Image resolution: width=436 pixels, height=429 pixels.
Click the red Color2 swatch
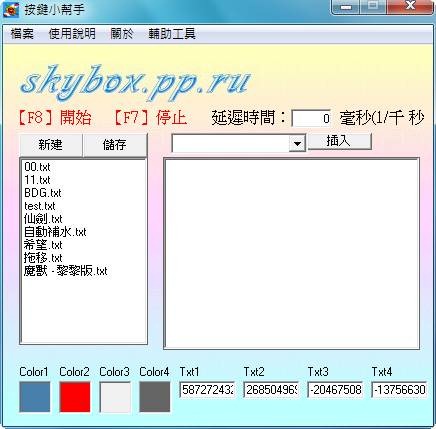pos(75,397)
